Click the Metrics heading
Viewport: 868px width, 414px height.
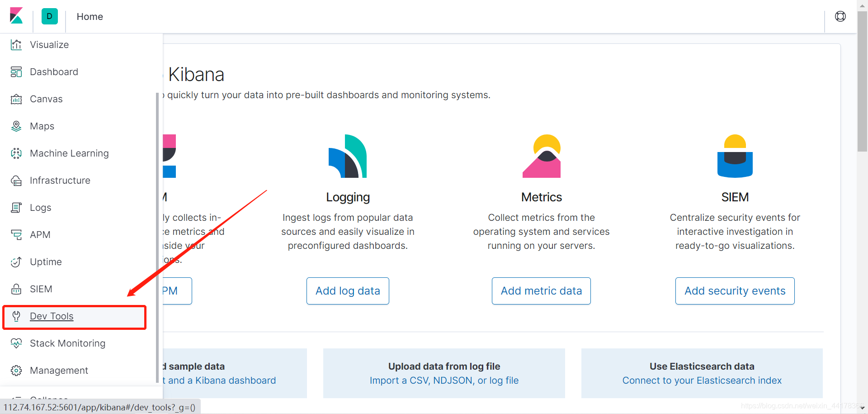point(542,197)
